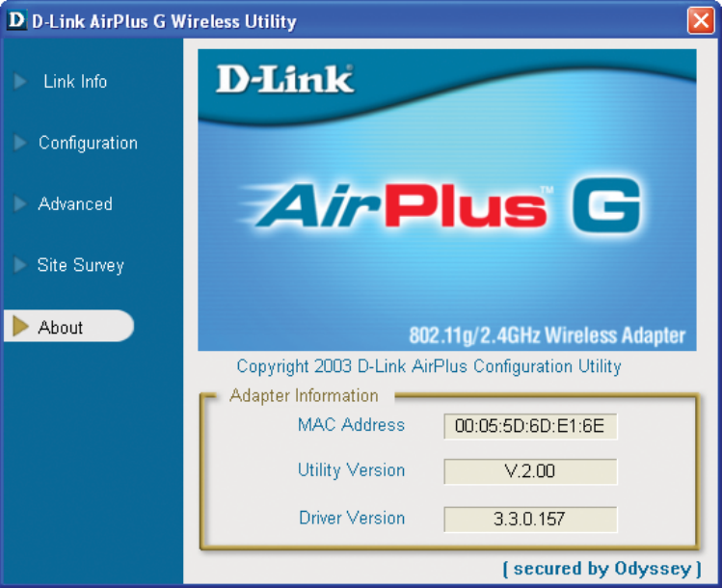Open the Link Info page

click(x=75, y=82)
